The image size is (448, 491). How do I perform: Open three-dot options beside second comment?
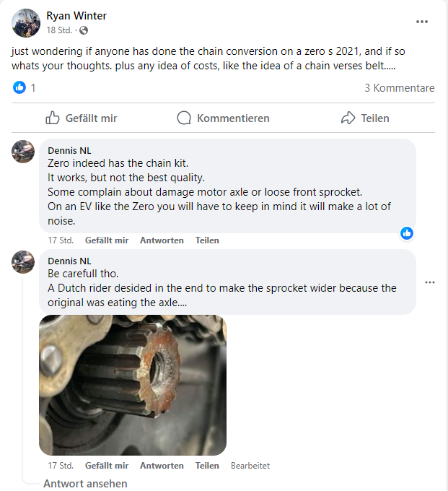point(430,282)
